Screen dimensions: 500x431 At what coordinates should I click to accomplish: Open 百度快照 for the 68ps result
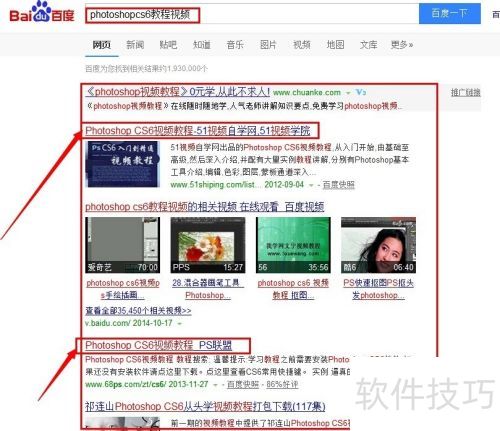pyautogui.click(x=243, y=384)
